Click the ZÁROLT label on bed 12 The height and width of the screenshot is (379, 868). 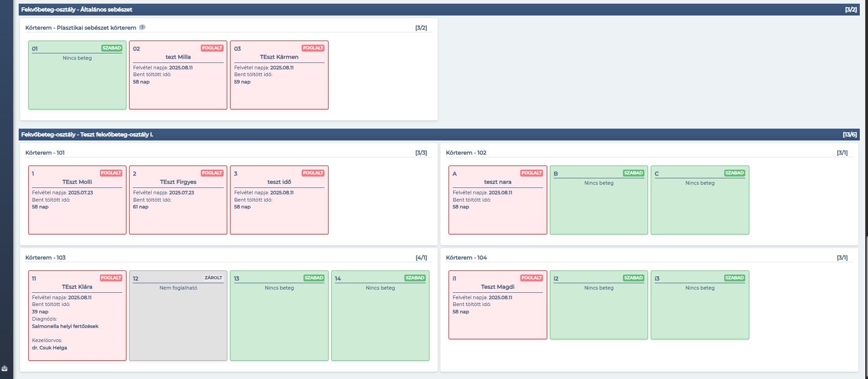(213, 278)
